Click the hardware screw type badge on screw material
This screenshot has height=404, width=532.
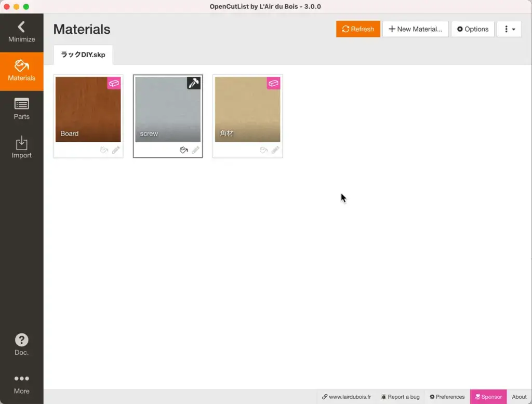tap(194, 83)
